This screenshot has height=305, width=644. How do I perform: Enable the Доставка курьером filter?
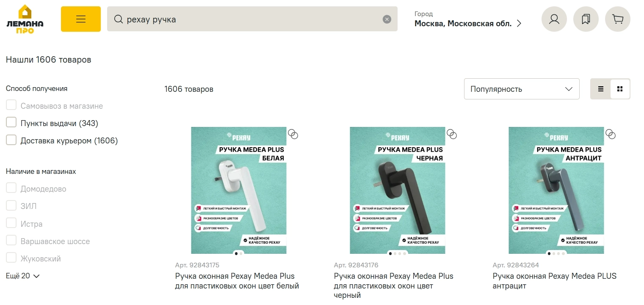point(11,140)
